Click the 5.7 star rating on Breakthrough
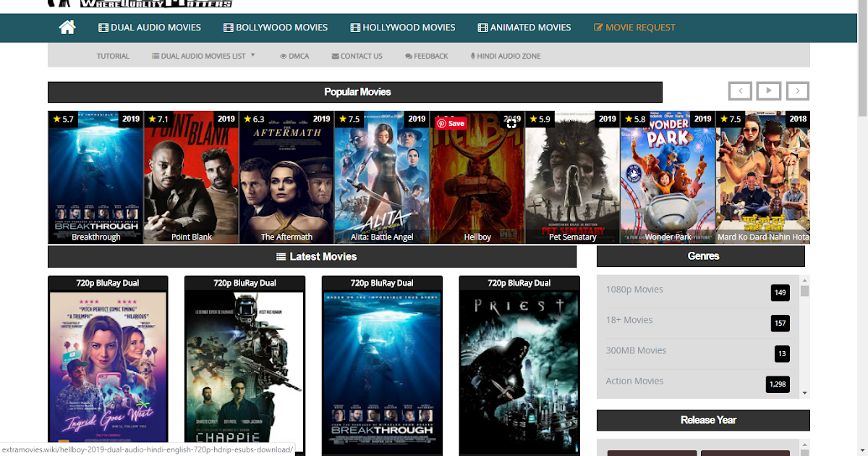 click(63, 119)
